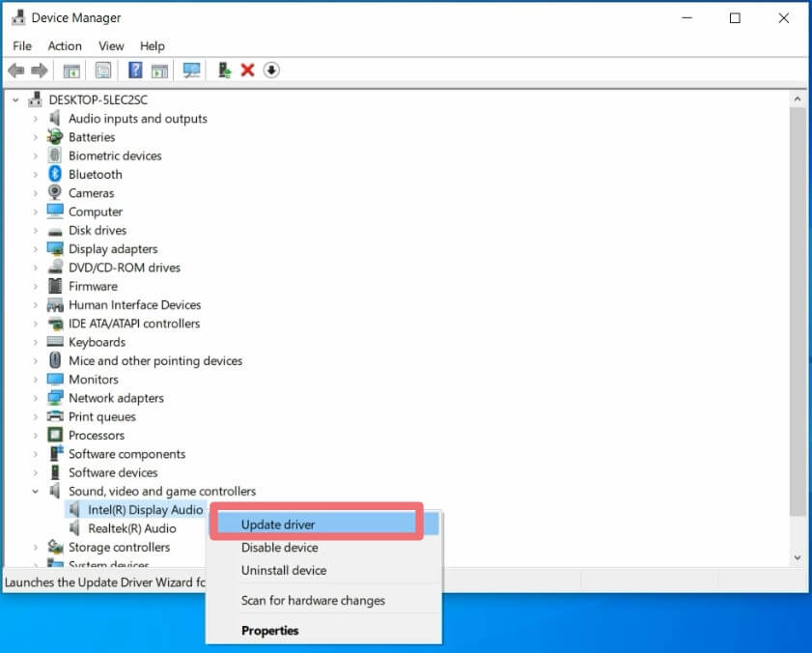Viewport: 812px width, 653px height.
Task: Expand Mice and other pointing devices
Action: pos(35,360)
